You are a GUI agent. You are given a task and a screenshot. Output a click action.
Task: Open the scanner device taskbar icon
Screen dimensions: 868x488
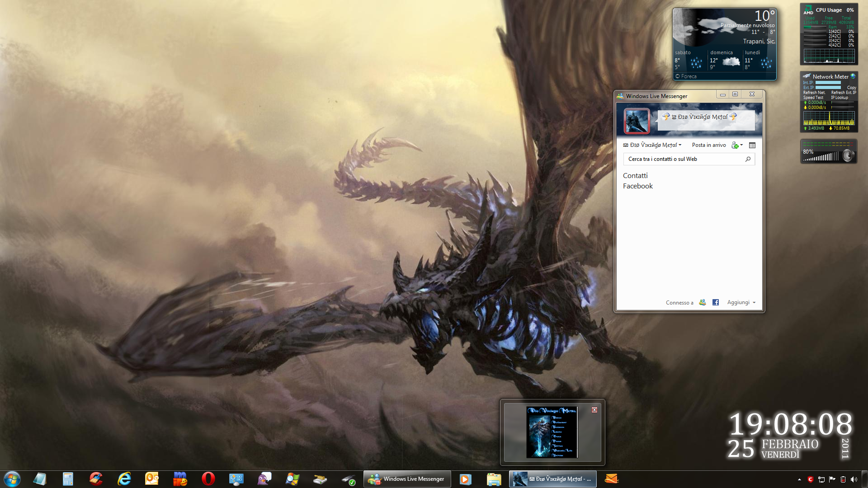pos(320,479)
